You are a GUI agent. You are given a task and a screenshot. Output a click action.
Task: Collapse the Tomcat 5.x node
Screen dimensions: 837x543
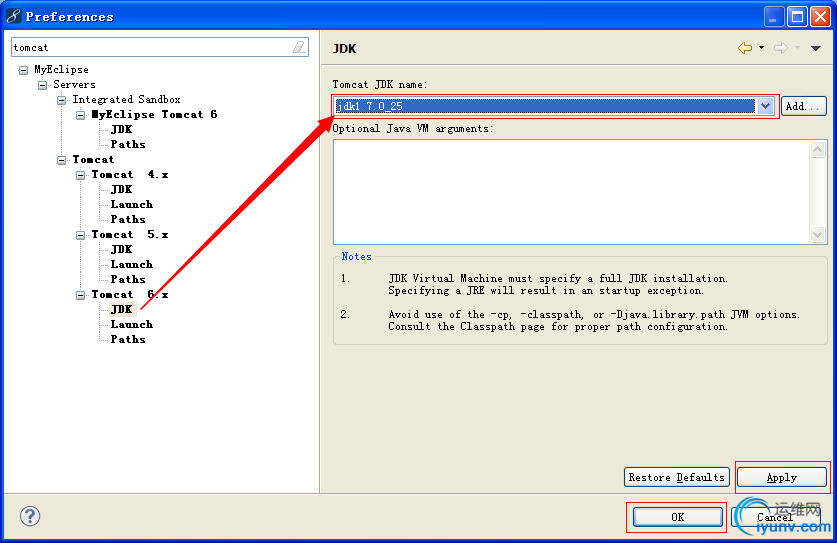pyautogui.click(x=81, y=235)
